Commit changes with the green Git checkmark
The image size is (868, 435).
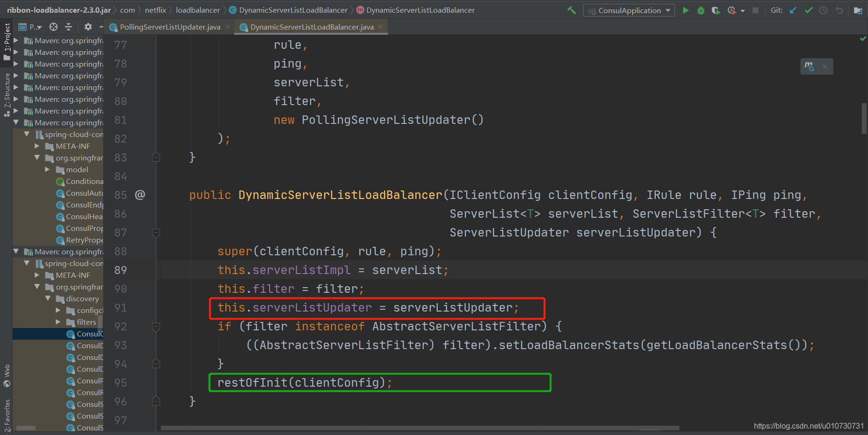click(x=808, y=10)
